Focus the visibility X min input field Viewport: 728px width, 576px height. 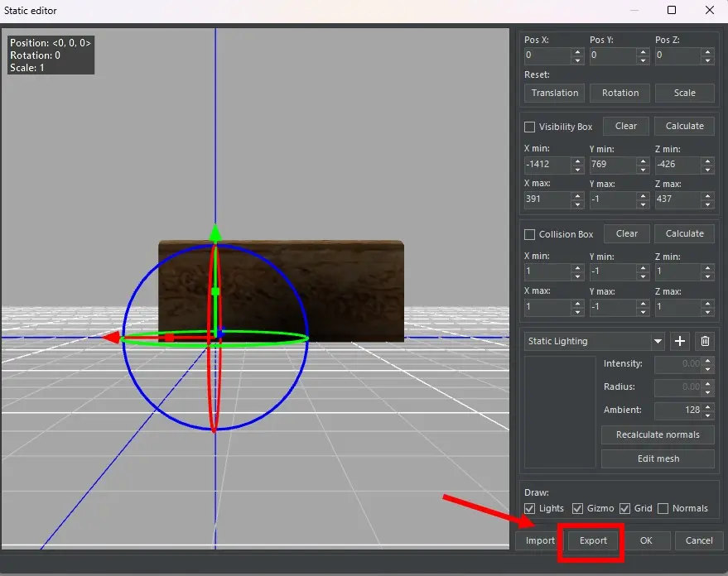pyautogui.click(x=547, y=165)
